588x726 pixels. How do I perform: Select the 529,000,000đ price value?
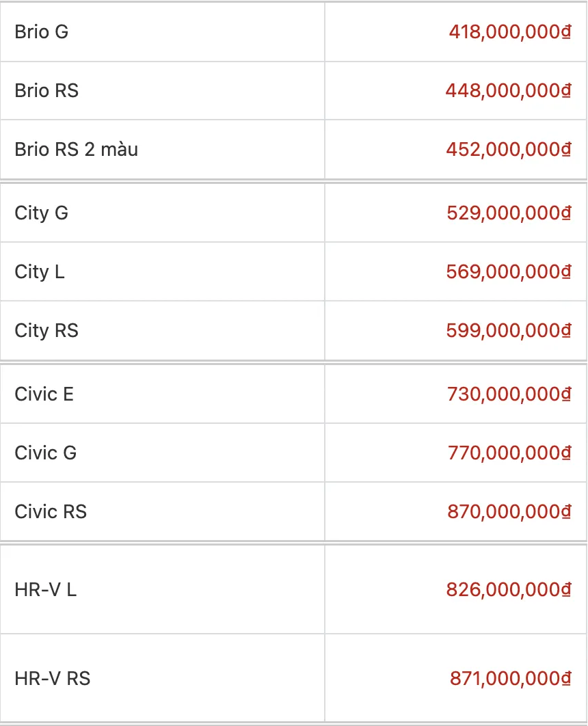(x=509, y=213)
